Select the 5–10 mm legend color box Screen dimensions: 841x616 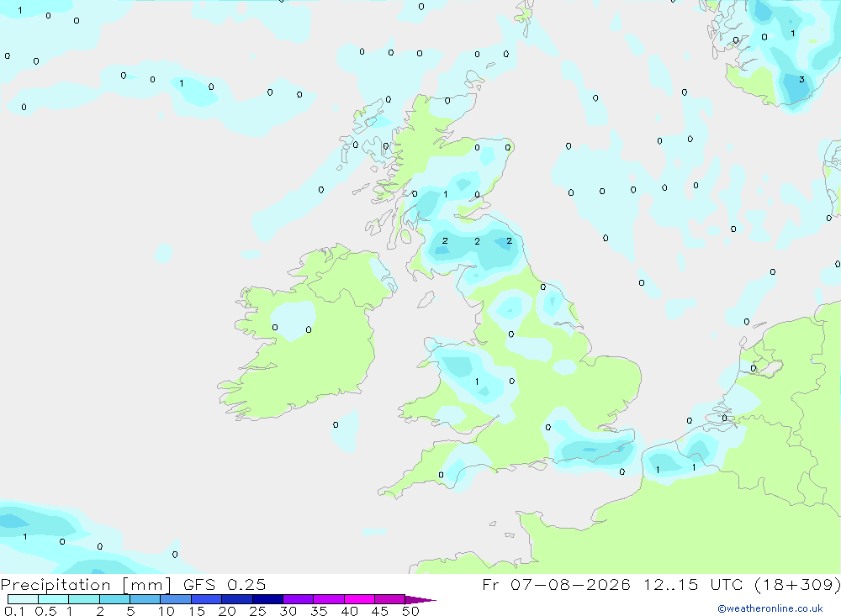pyautogui.click(x=145, y=599)
